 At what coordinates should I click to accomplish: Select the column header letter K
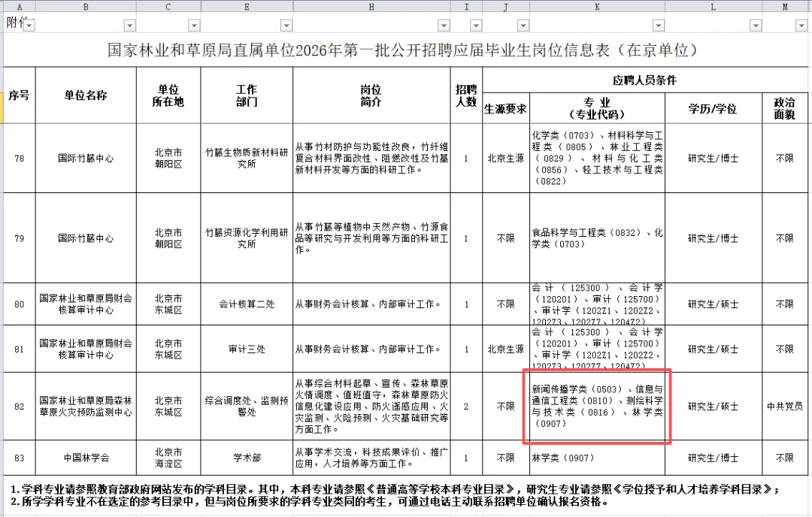pos(596,6)
